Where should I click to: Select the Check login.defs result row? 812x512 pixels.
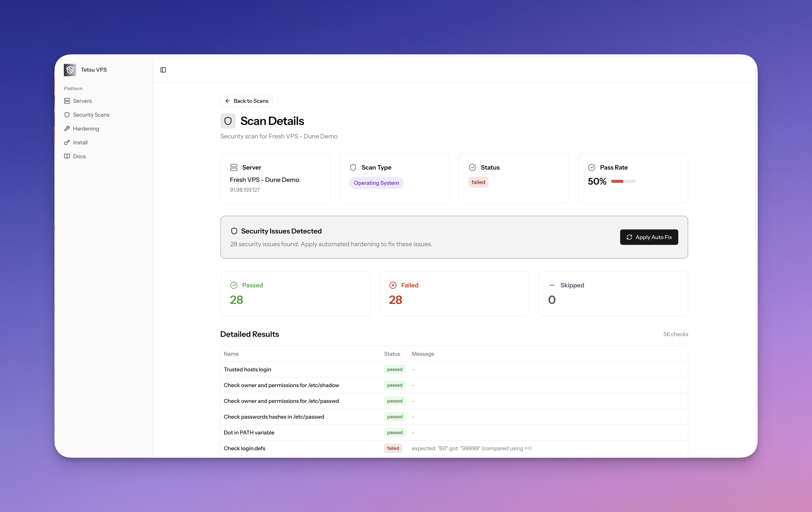245,448
